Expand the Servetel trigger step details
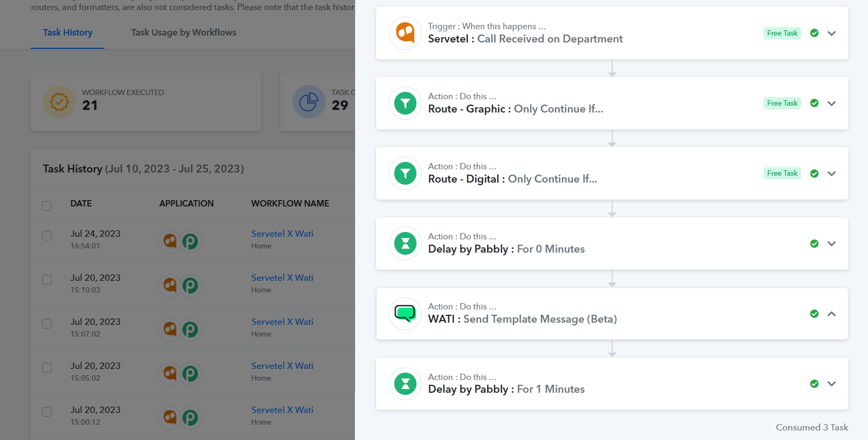Viewport: 868px width, 440px height. [831, 33]
